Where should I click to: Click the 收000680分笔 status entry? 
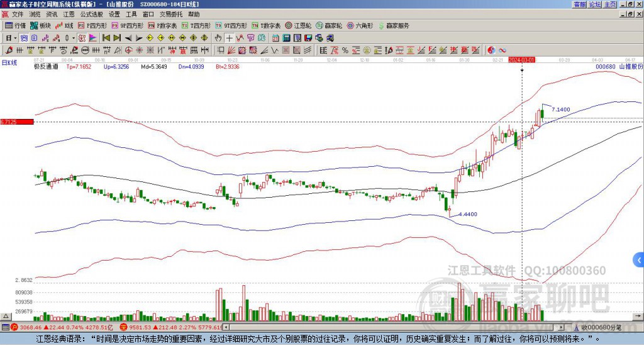601,327
